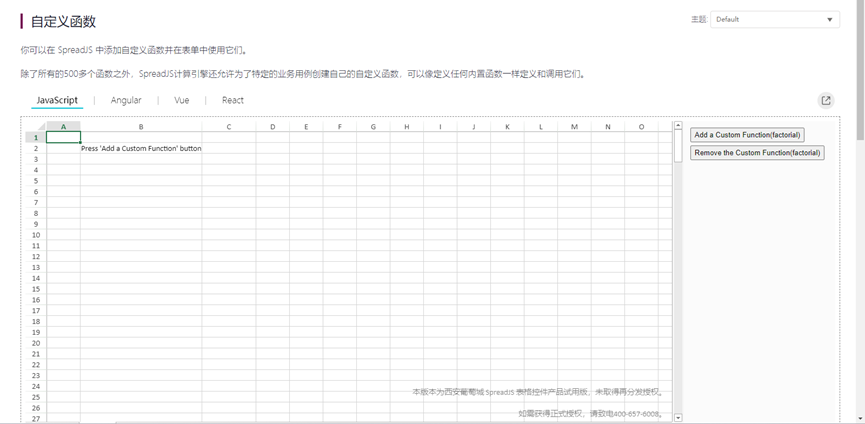Select cell A1 in the spreadsheet
865x424 pixels.
click(63, 137)
